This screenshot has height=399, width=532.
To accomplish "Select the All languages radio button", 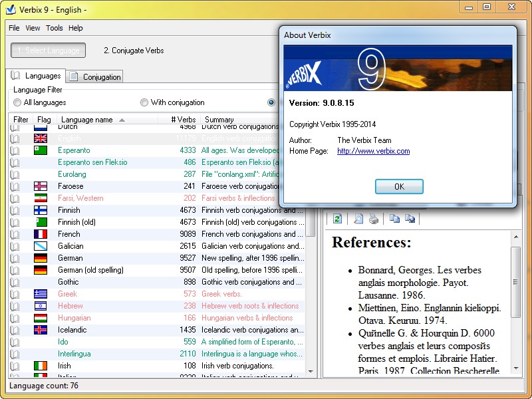I will tap(17, 102).
